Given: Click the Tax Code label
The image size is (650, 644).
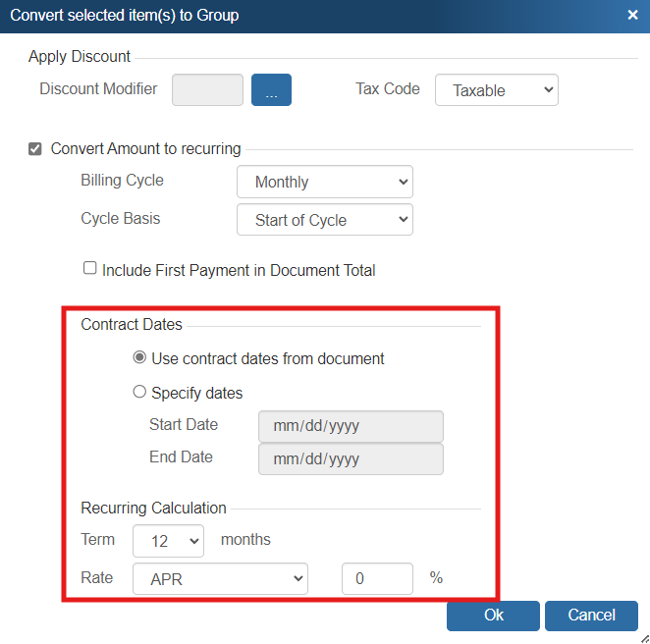Looking at the screenshot, I should [x=387, y=89].
